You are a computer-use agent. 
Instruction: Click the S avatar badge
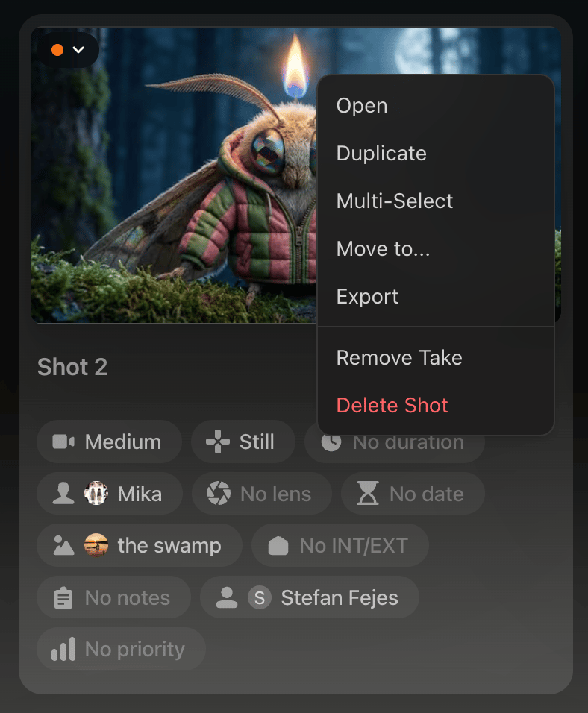tap(260, 597)
